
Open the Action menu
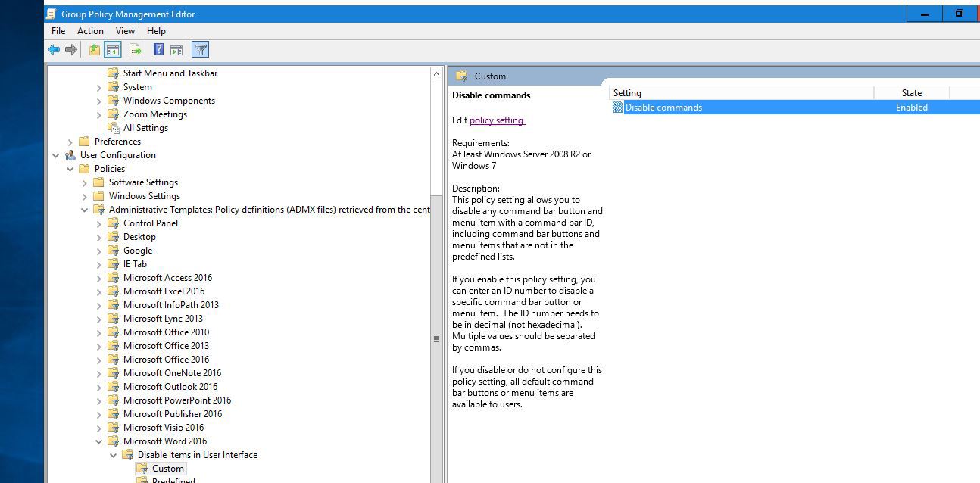click(90, 31)
